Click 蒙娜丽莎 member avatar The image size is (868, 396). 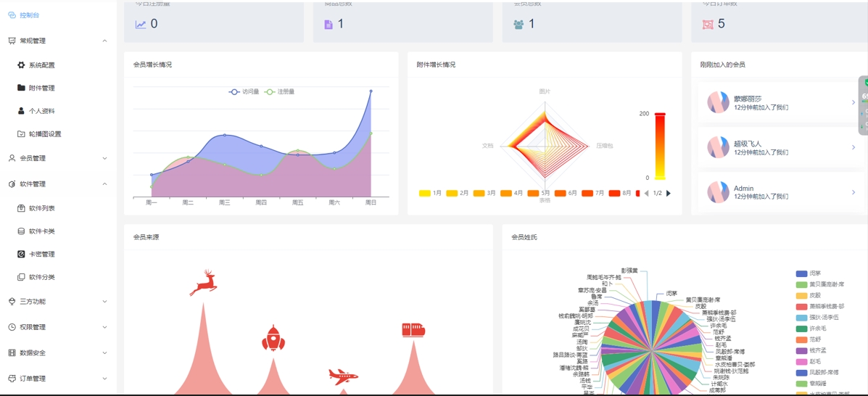(718, 102)
